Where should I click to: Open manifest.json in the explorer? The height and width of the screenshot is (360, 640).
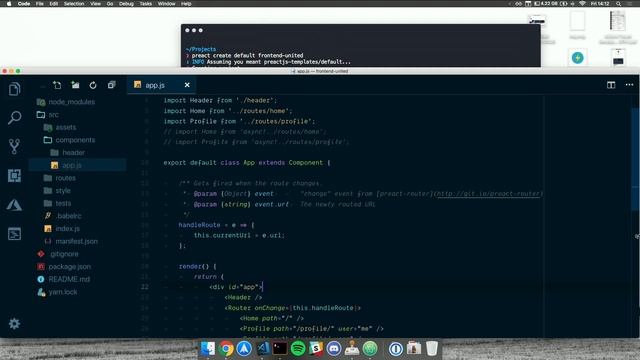(x=76, y=241)
